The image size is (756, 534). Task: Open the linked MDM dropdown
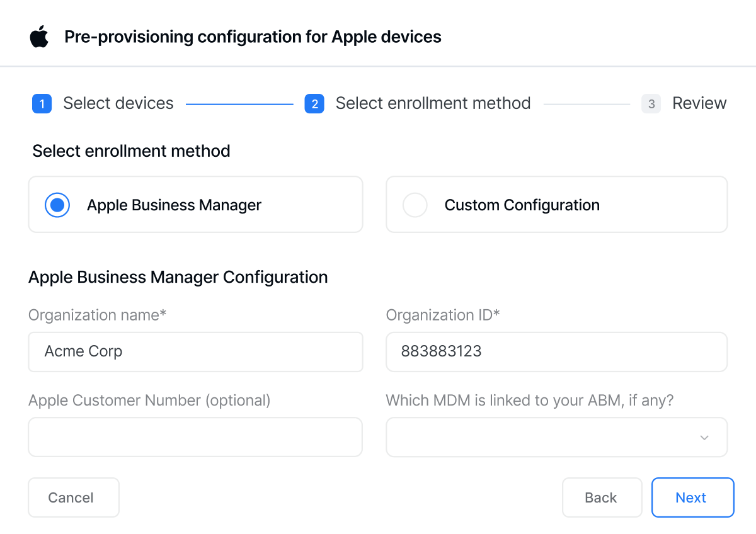click(556, 437)
